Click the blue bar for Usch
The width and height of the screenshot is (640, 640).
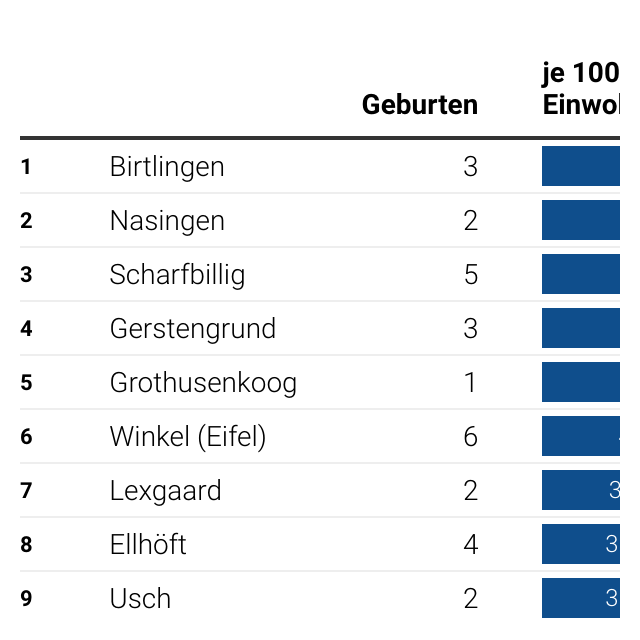pos(581,599)
